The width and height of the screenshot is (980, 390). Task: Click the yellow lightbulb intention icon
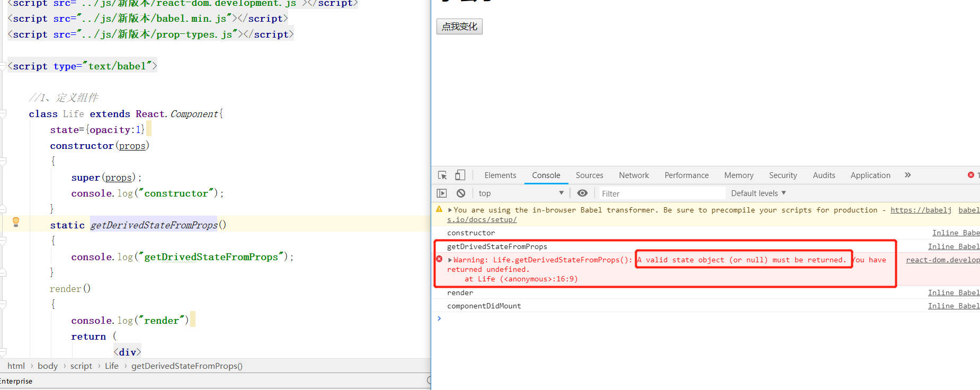coord(16,221)
